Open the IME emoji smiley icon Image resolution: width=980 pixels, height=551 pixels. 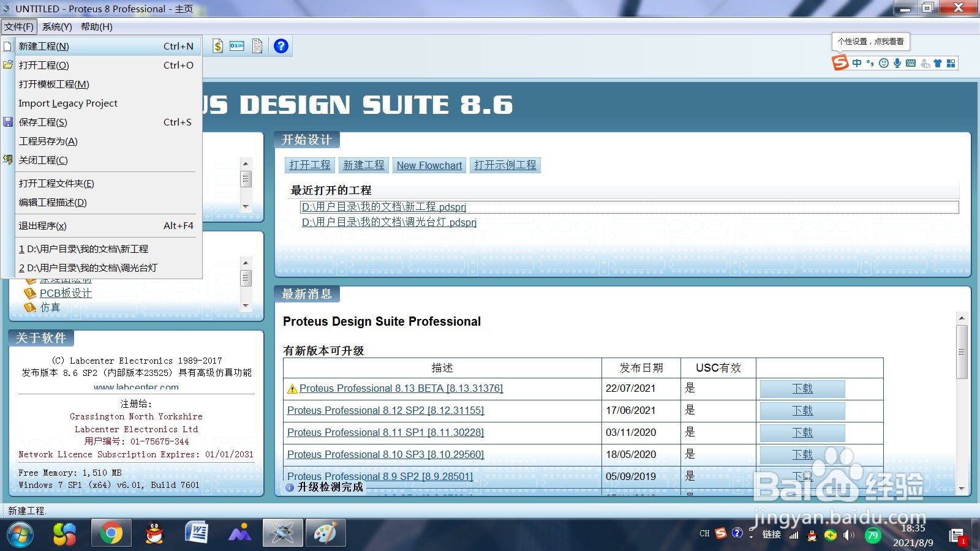tap(883, 63)
